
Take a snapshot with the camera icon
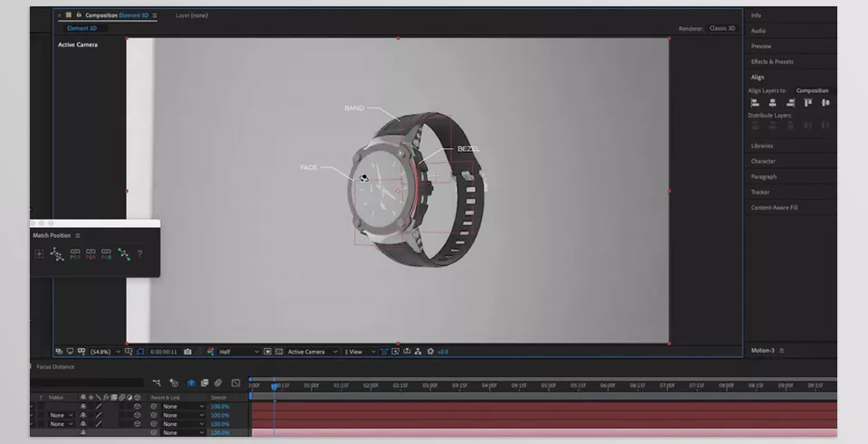click(187, 352)
